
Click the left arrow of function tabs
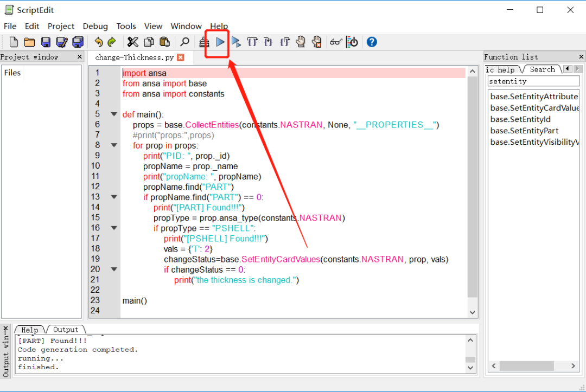[568, 69]
